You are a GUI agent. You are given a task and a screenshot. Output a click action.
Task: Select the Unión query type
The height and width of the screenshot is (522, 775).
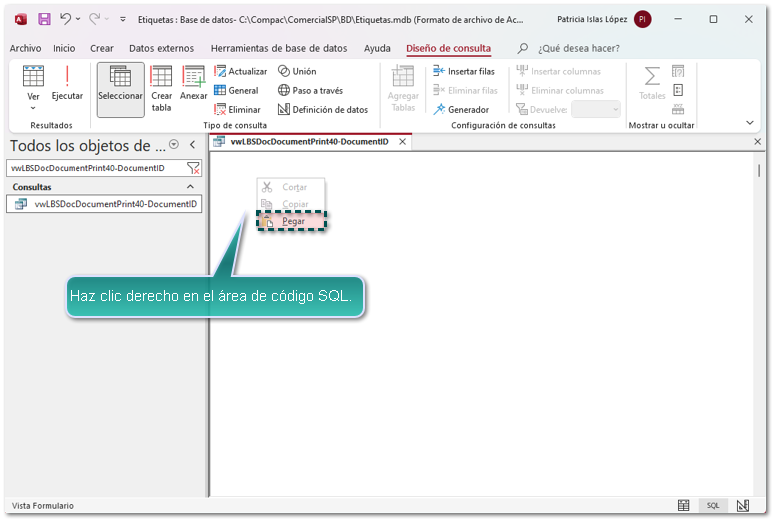pos(297,71)
